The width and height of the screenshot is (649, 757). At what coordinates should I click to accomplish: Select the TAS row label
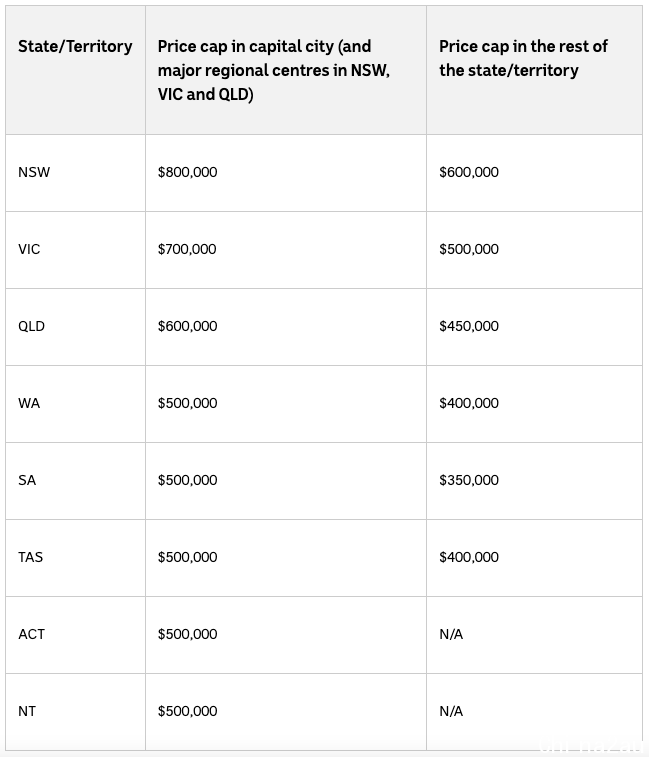tap(30, 557)
